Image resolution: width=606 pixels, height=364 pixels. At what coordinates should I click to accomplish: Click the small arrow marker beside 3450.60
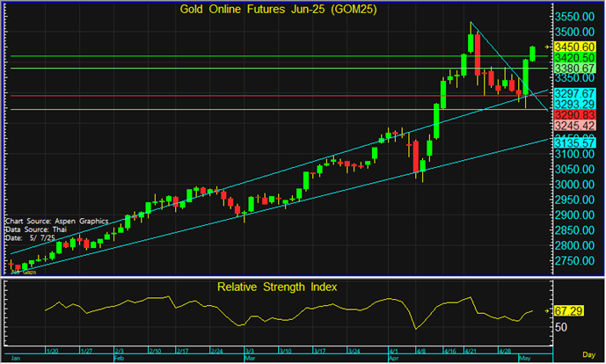[546, 46]
